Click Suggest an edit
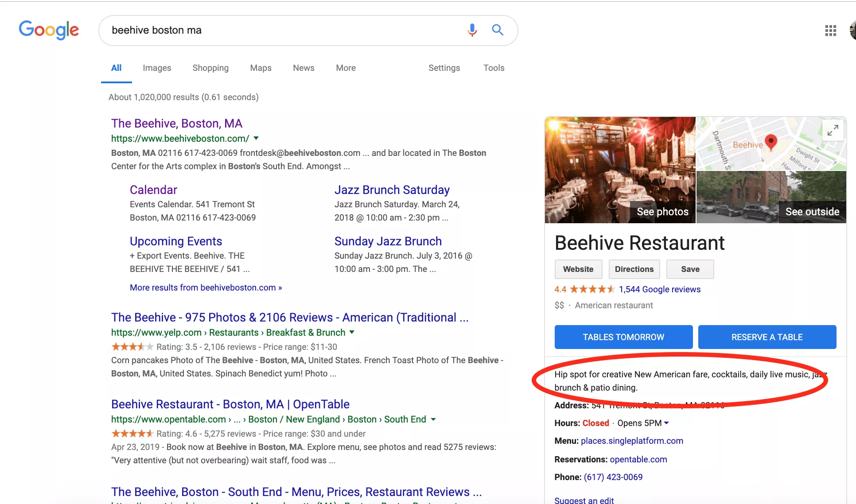The width and height of the screenshot is (856, 504). tap(584, 500)
